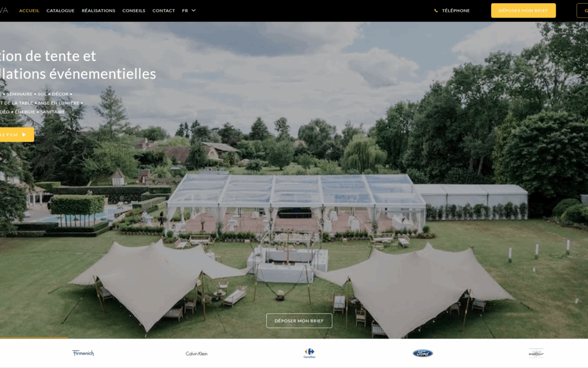The height and width of the screenshot is (368, 588).
Task: Navigate to the Conseils section
Action: (x=133, y=10)
